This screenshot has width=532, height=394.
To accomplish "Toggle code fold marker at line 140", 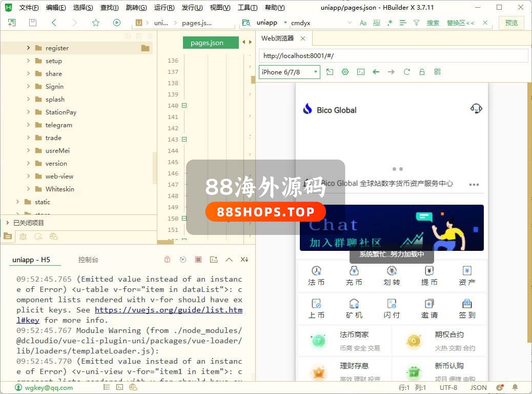I will [185, 106].
